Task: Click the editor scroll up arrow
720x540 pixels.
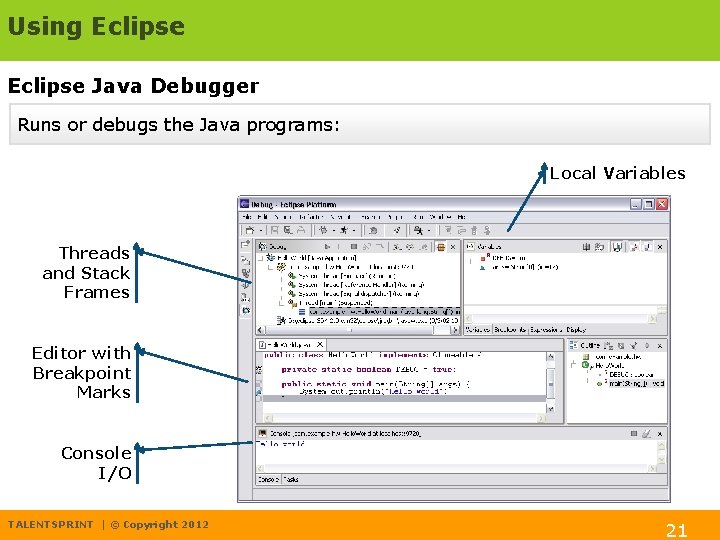Action: pos(551,356)
